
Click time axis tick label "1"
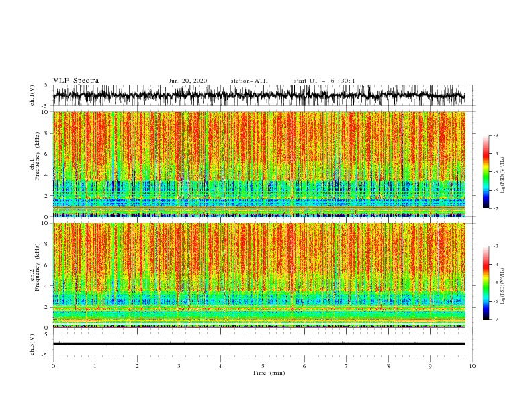(95, 366)
